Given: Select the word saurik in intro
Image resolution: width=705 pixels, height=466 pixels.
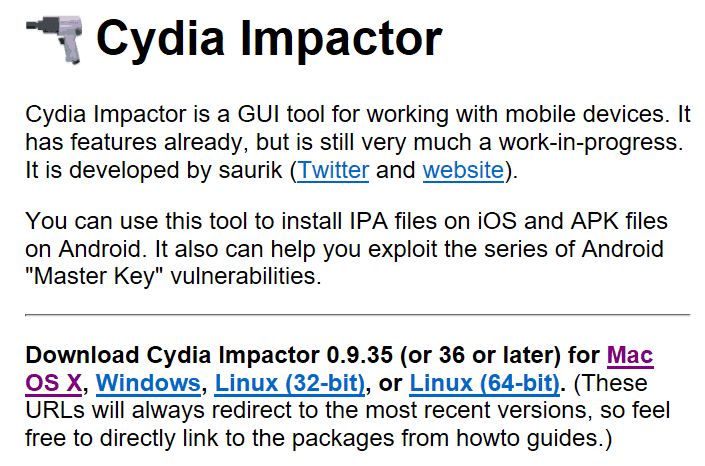Looking at the screenshot, I should click(250, 170).
